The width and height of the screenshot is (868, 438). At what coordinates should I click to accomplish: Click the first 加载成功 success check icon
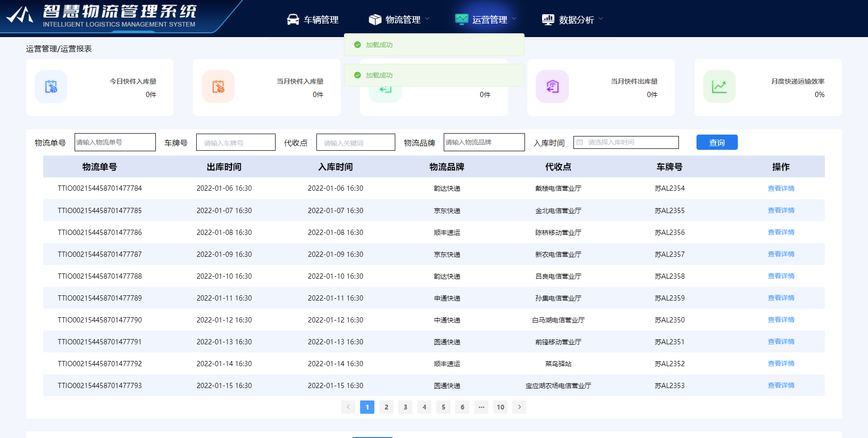(x=357, y=45)
